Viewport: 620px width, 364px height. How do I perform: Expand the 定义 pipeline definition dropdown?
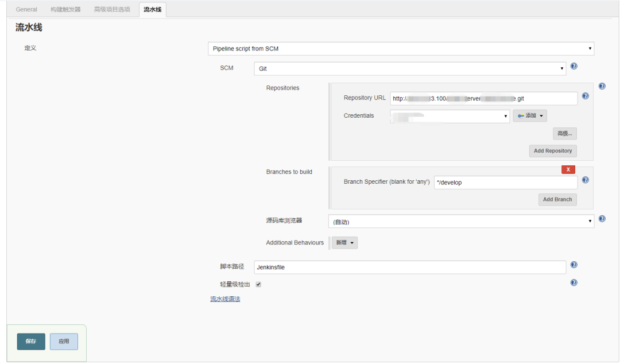coord(401,49)
